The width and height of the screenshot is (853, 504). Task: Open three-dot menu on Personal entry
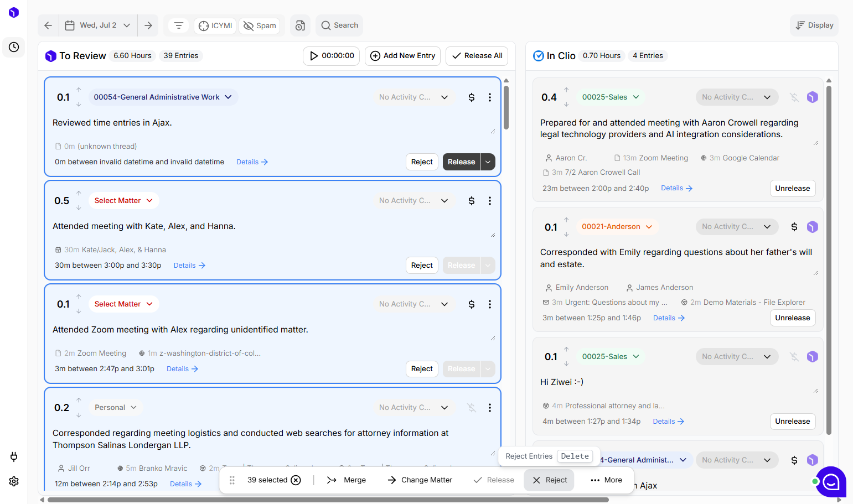point(490,408)
